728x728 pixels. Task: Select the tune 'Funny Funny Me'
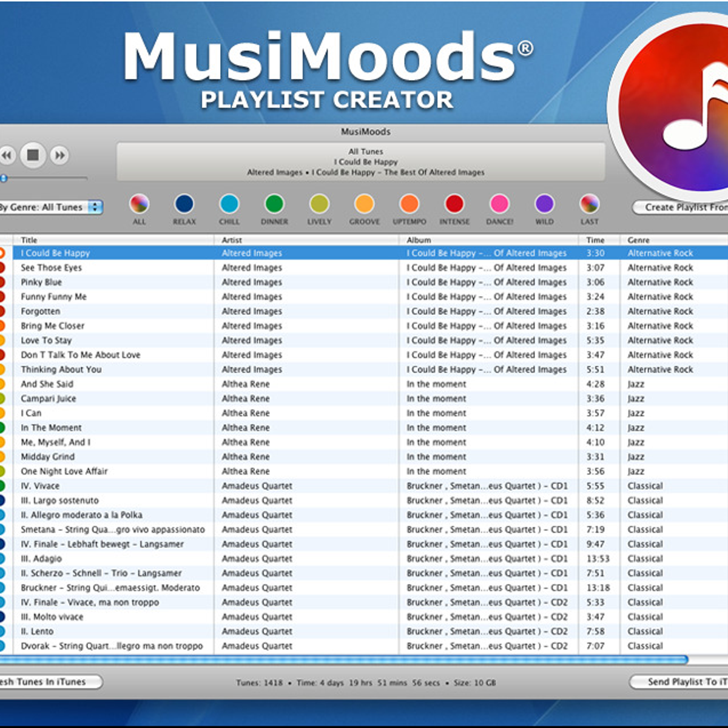[364, 297]
